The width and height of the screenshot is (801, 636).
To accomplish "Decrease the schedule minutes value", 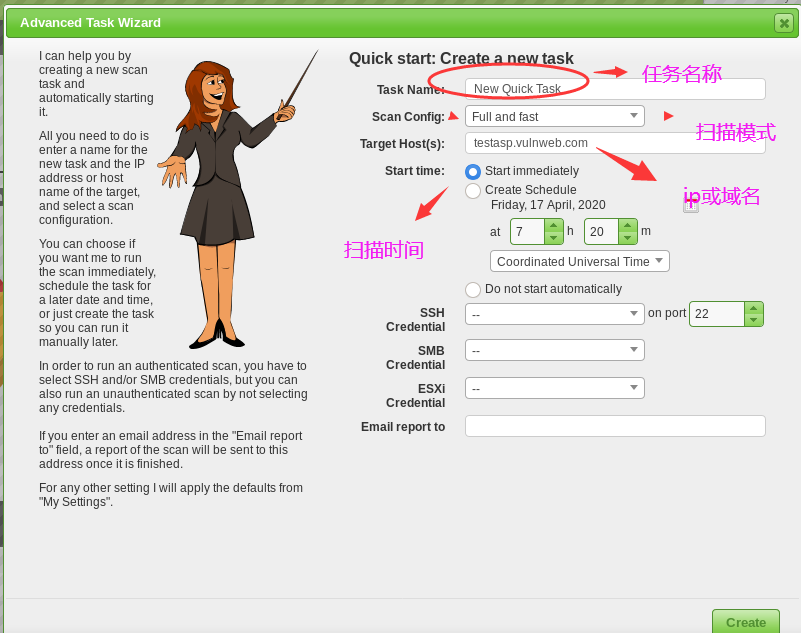I will click(x=627, y=238).
